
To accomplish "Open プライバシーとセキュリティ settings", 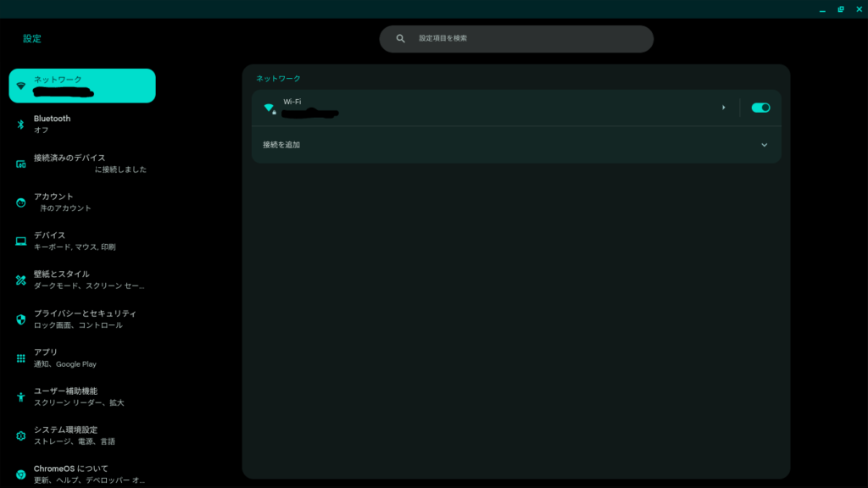I will (84, 319).
